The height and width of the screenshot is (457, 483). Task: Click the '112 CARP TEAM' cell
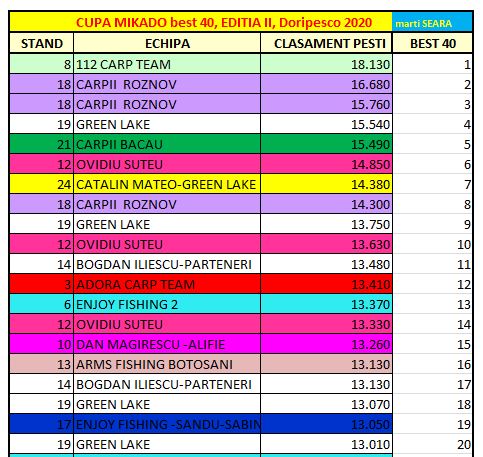click(167, 64)
